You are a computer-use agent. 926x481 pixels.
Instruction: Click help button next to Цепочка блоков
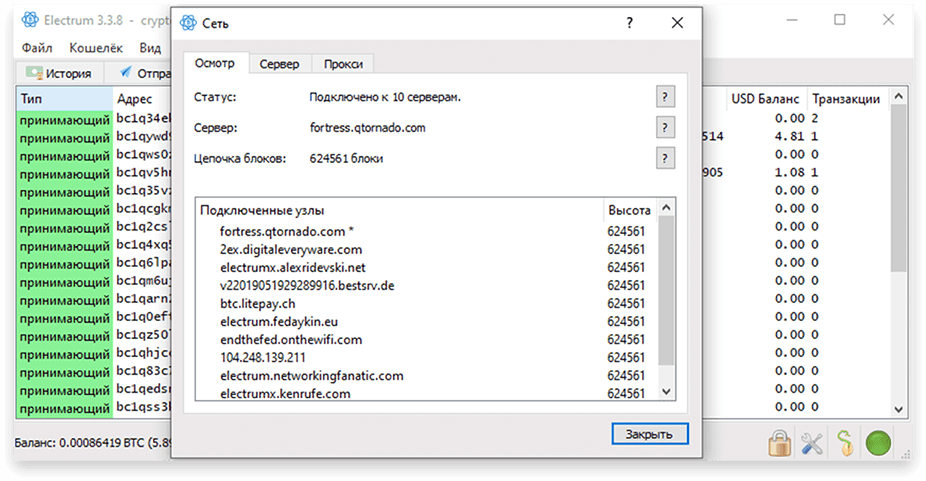tap(665, 158)
